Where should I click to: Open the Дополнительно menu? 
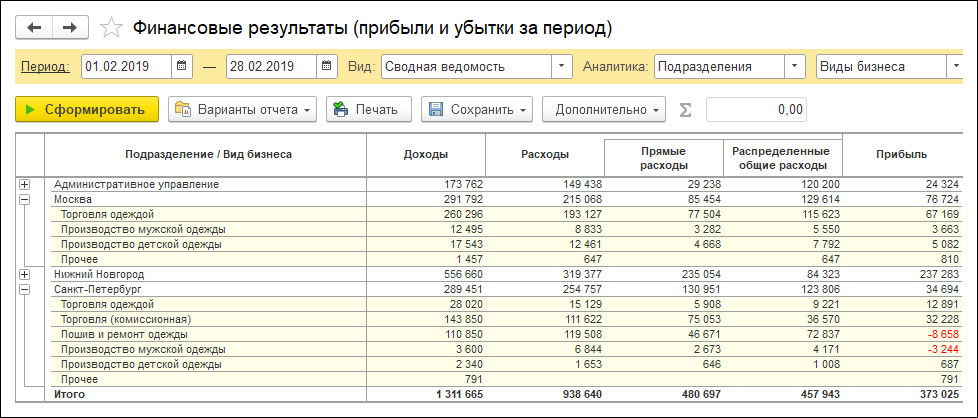coord(603,109)
